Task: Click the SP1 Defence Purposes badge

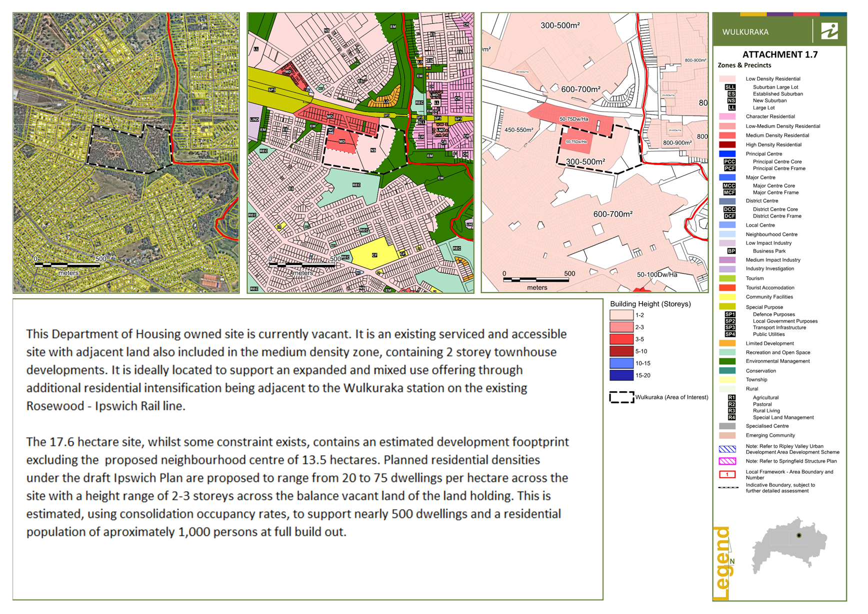Action: [x=730, y=314]
